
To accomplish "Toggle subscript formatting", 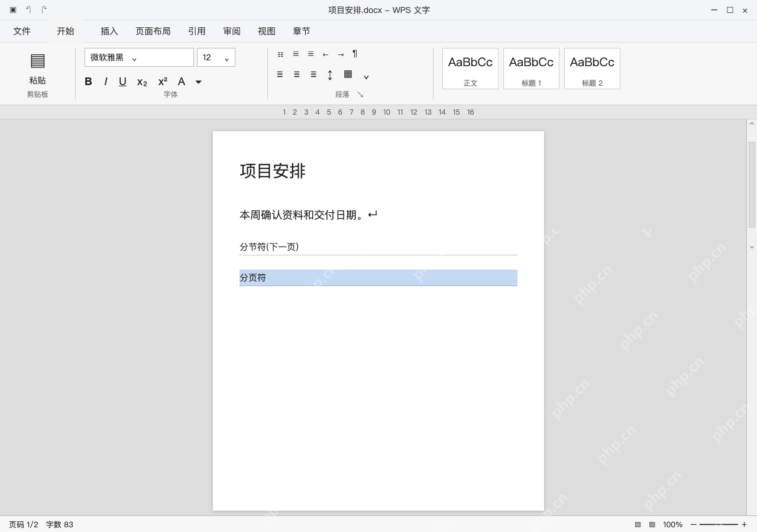I will pos(142,82).
